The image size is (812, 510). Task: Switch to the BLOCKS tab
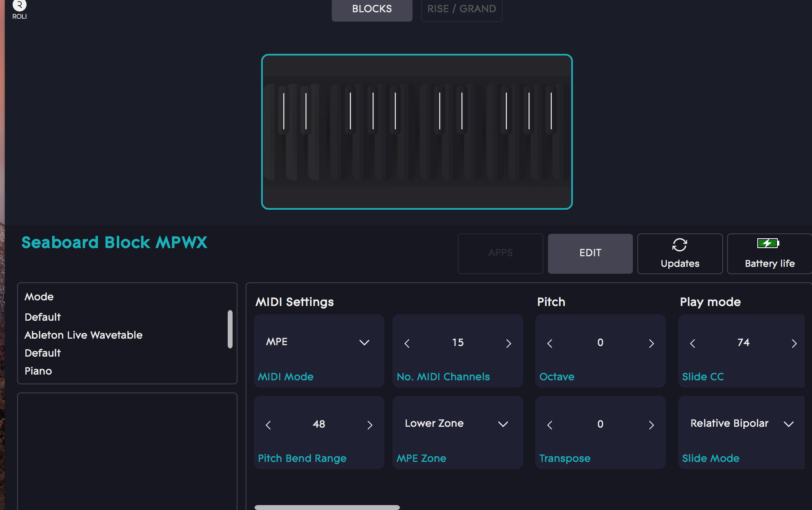(372, 9)
